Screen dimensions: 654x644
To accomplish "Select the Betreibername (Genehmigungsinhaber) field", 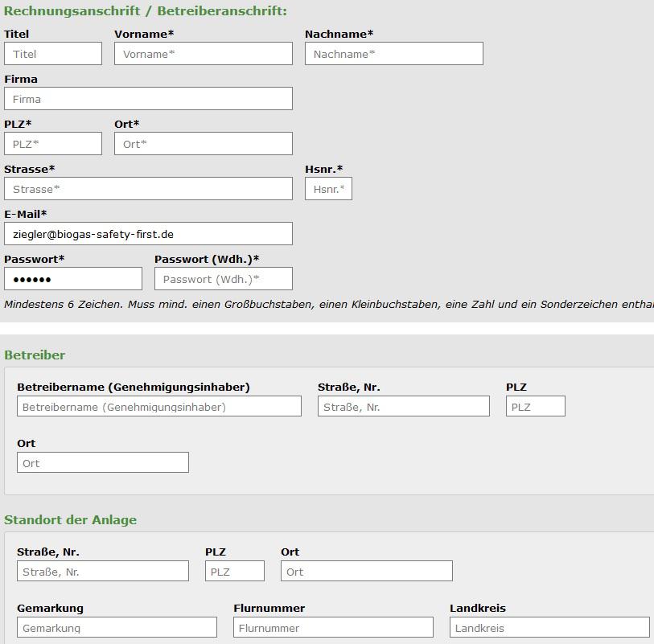I will click(x=159, y=407).
